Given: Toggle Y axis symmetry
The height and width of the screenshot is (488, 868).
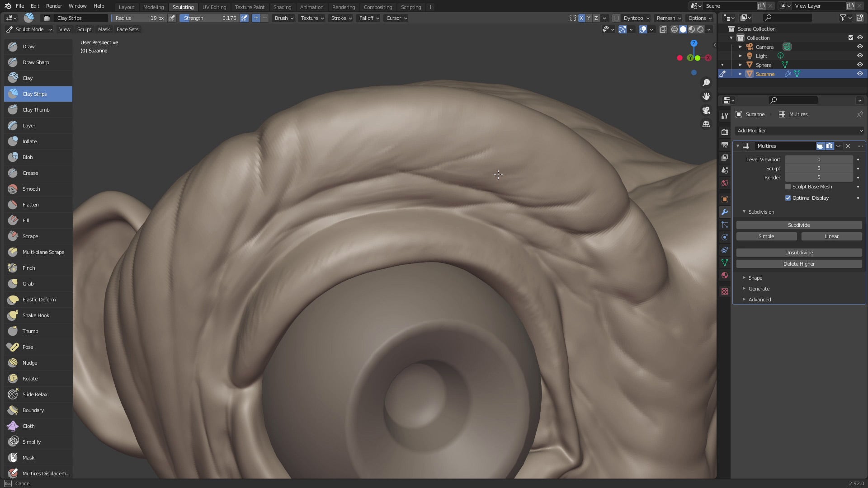Looking at the screenshot, I should 589,18.
